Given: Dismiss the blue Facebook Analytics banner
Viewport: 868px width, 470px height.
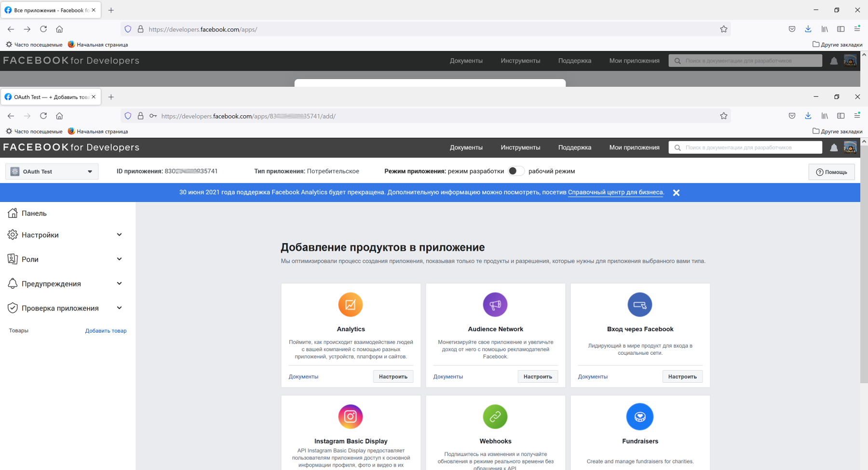Looking at the screenshot, I should pos(676,193).
